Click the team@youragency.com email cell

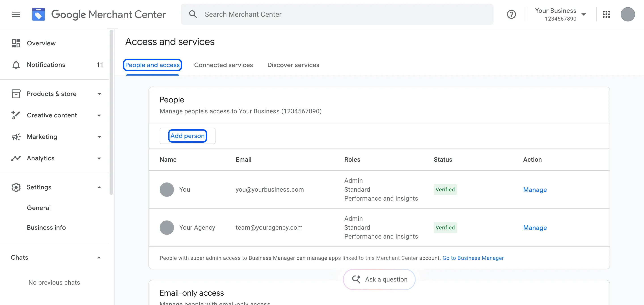(269, 227)
